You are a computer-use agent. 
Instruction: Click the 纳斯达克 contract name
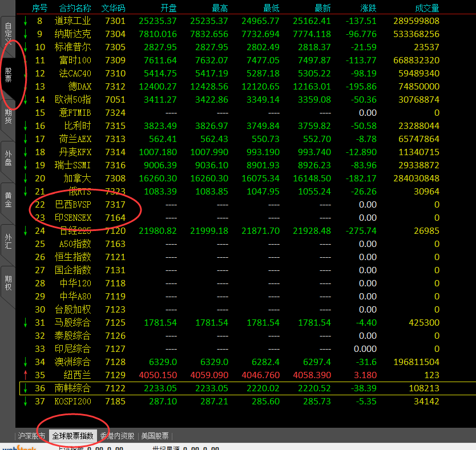click(x=72, y=34)
